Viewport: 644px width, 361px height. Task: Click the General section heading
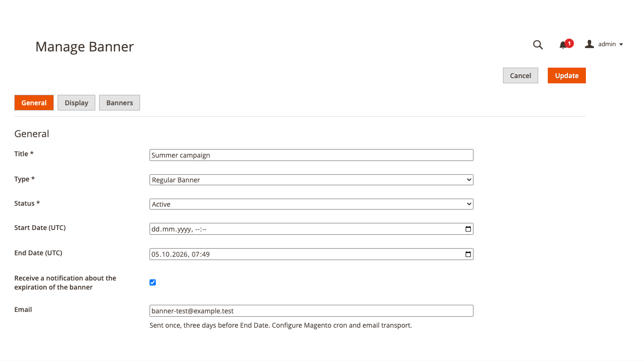32,134
